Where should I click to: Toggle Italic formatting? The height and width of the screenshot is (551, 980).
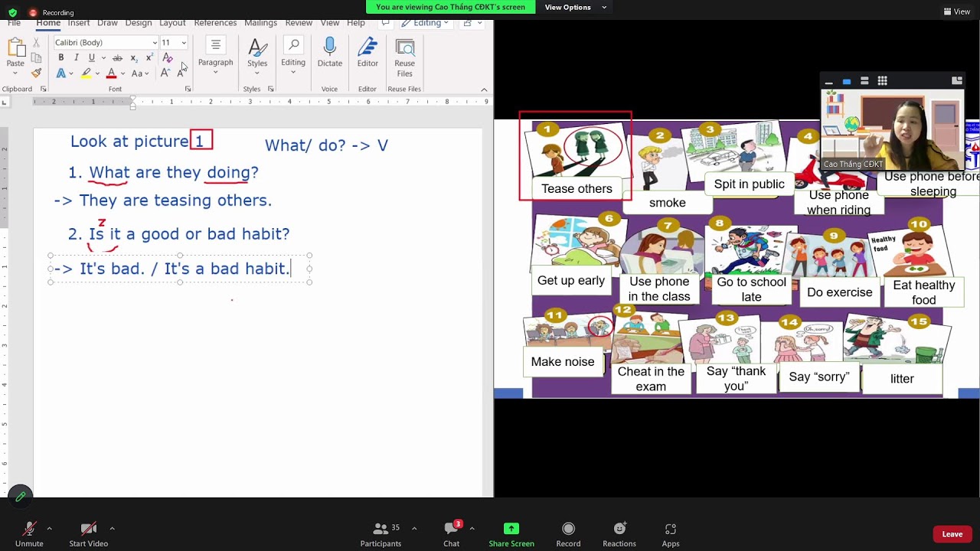(x=77, y=58)
